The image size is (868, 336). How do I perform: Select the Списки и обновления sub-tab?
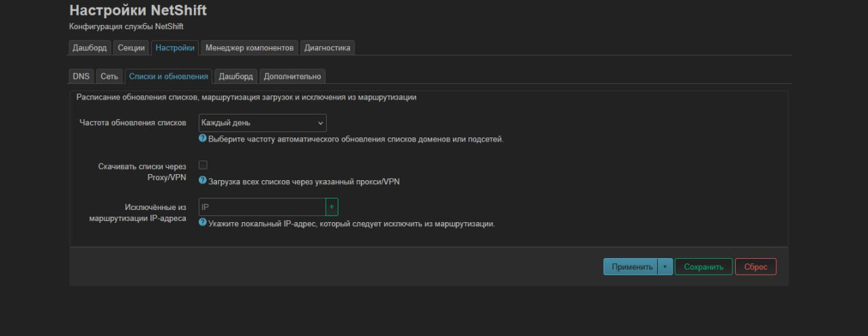pos(168,77)
